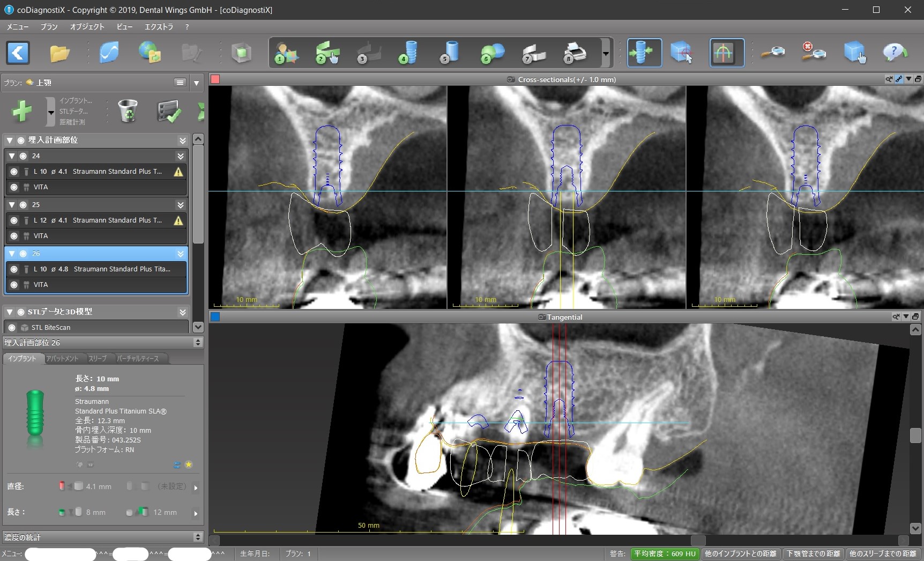Toggle the panoramic axes view icon
924x561 pixels.
727,53
